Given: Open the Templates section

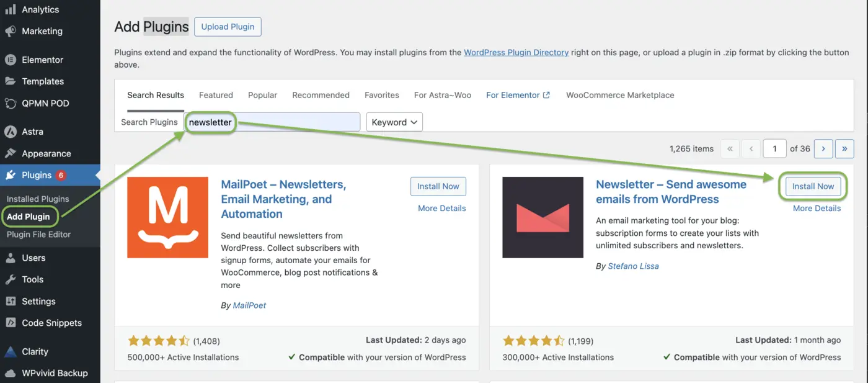Looking at the screenshot, I should coord(42,81).
